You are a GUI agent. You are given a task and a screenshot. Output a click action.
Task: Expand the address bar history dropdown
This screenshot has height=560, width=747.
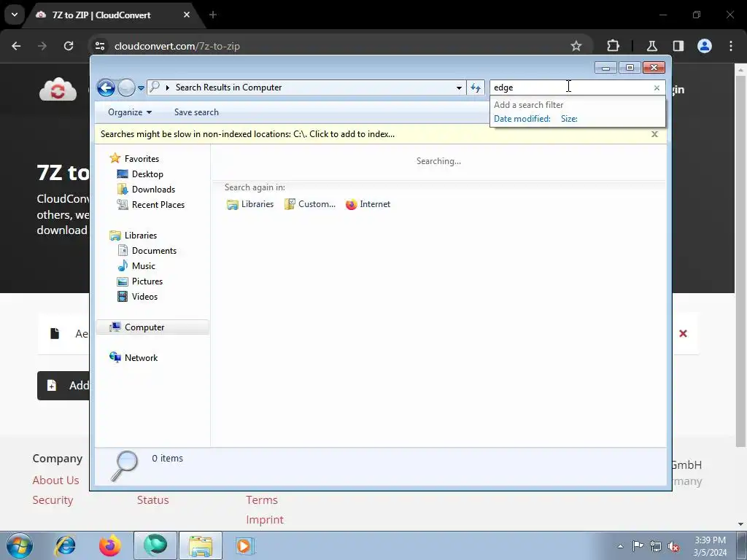[459, 87]
